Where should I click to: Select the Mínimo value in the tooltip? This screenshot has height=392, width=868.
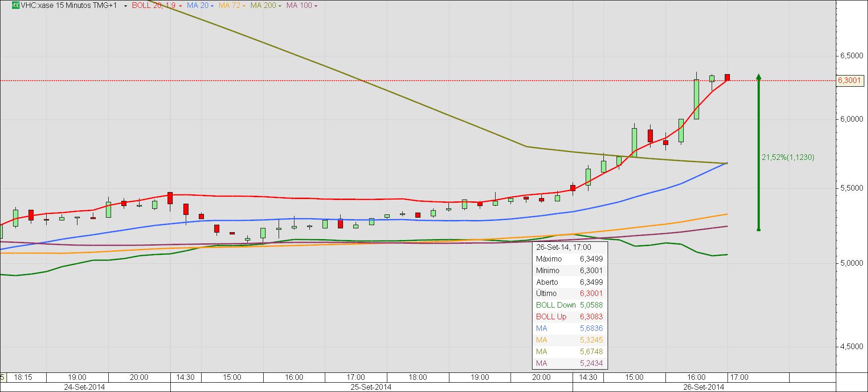pyautogui.click(x=591, y=271)
